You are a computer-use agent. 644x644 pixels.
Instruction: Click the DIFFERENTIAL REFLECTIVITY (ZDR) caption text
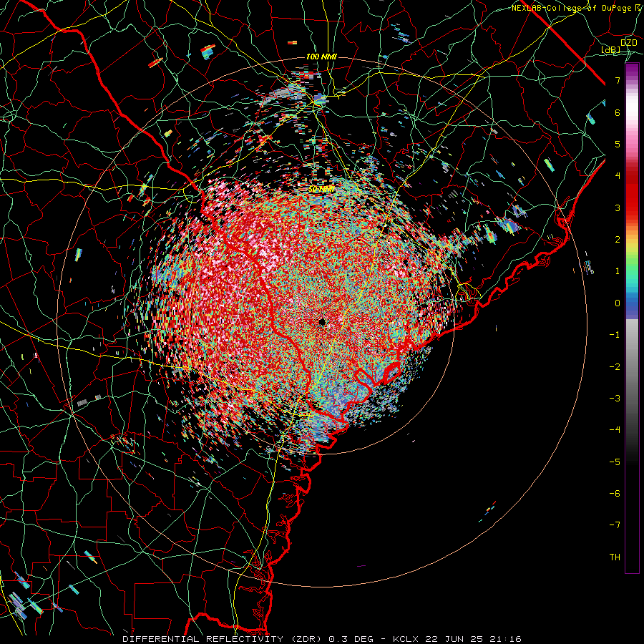click(x=223, y=639)
